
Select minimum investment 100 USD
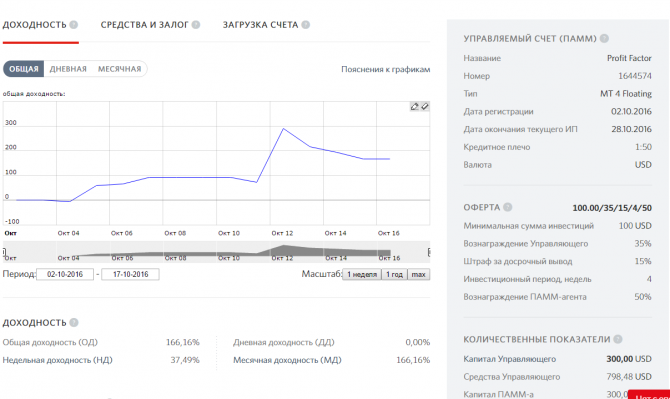635,226
